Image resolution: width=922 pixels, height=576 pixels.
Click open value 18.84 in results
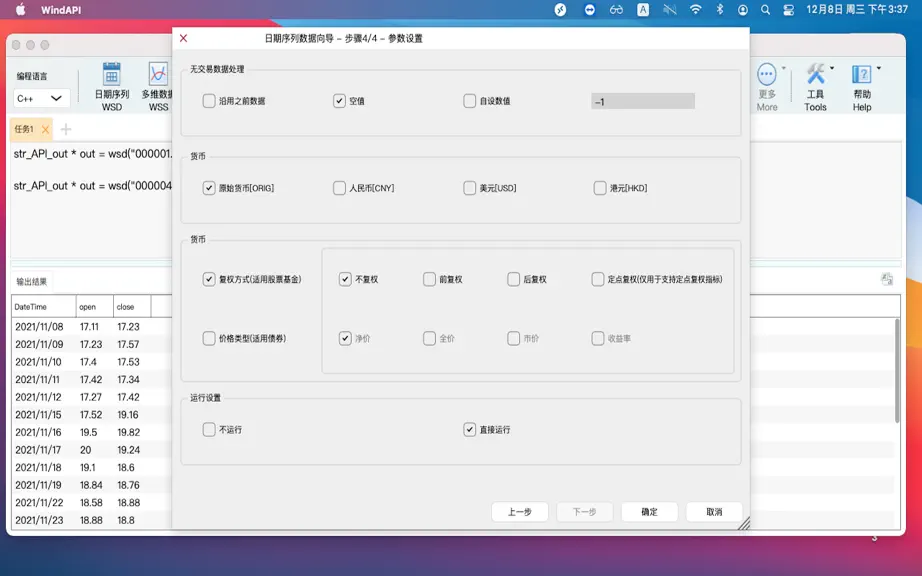[x=91, y=485]
